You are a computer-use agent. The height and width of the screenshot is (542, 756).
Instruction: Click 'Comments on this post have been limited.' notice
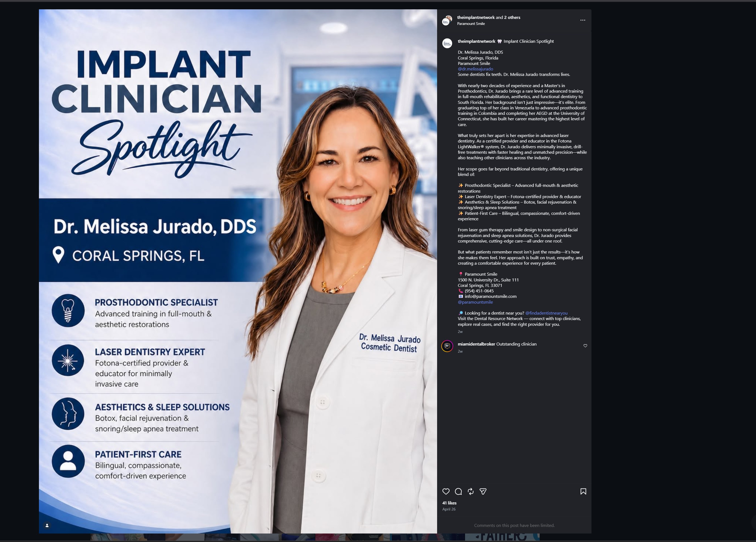514,525
